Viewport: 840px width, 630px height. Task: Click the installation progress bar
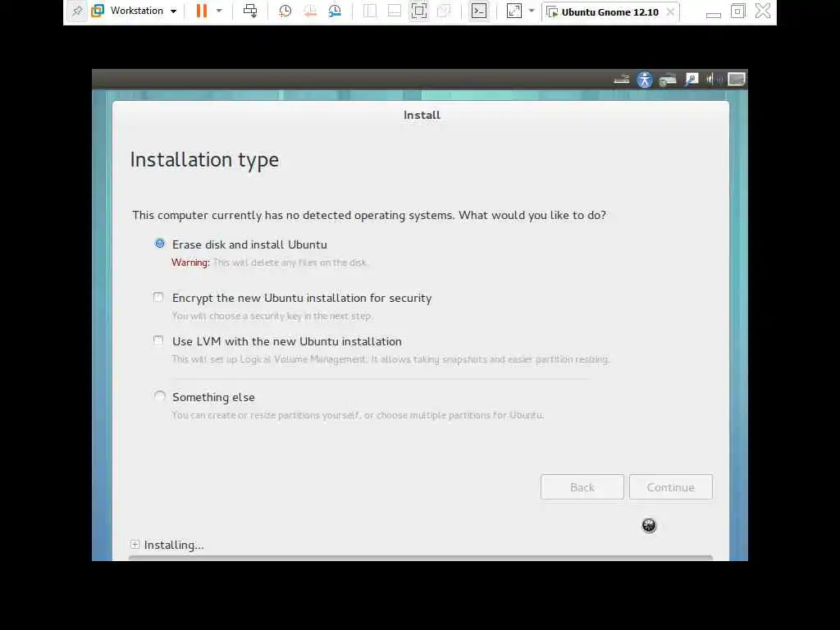pyautogui.click(x=421, y=558)
